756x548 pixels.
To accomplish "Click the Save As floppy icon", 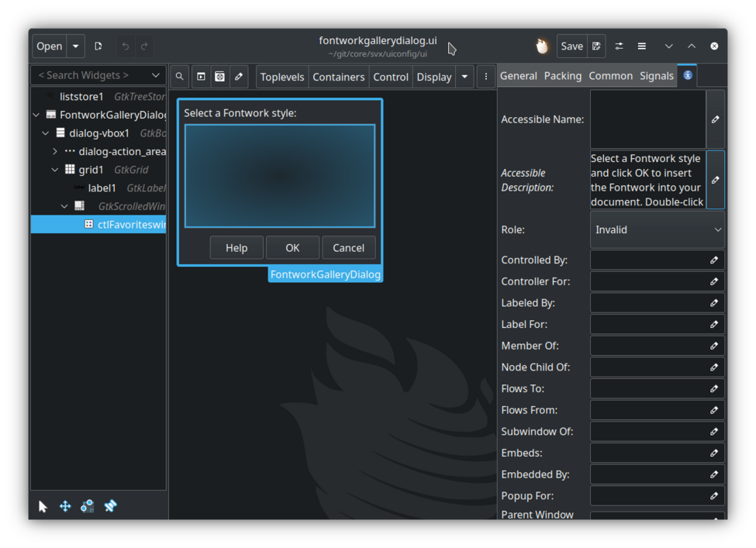I will (x=596, y=47).
